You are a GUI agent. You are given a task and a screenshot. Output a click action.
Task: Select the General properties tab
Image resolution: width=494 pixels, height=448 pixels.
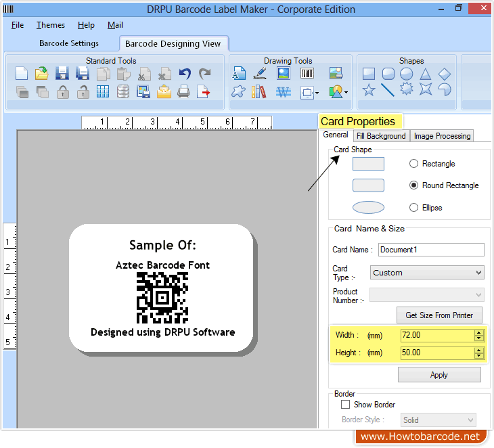tap(336, 135)
